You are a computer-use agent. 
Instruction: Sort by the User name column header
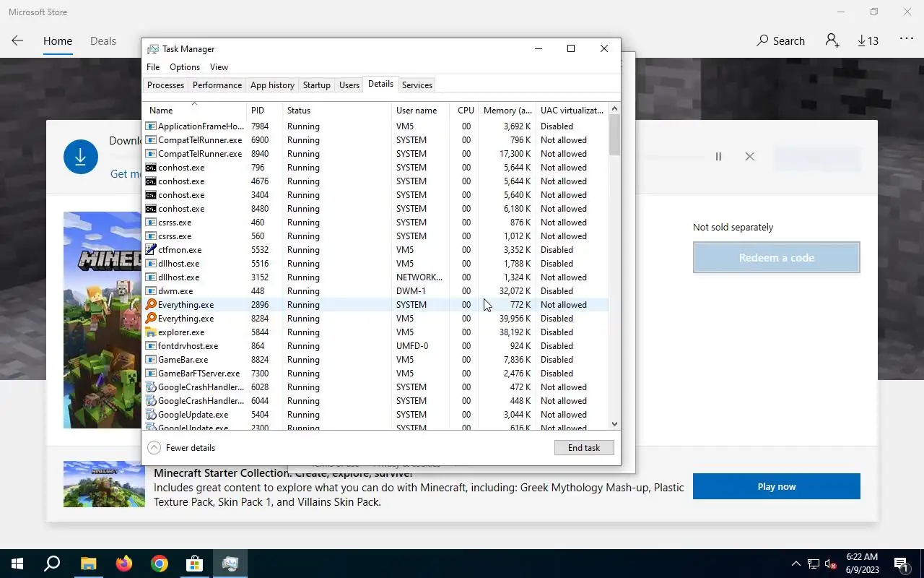pos(421,111)
